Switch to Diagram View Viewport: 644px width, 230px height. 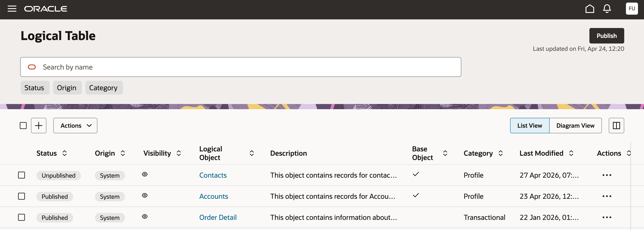575,126
